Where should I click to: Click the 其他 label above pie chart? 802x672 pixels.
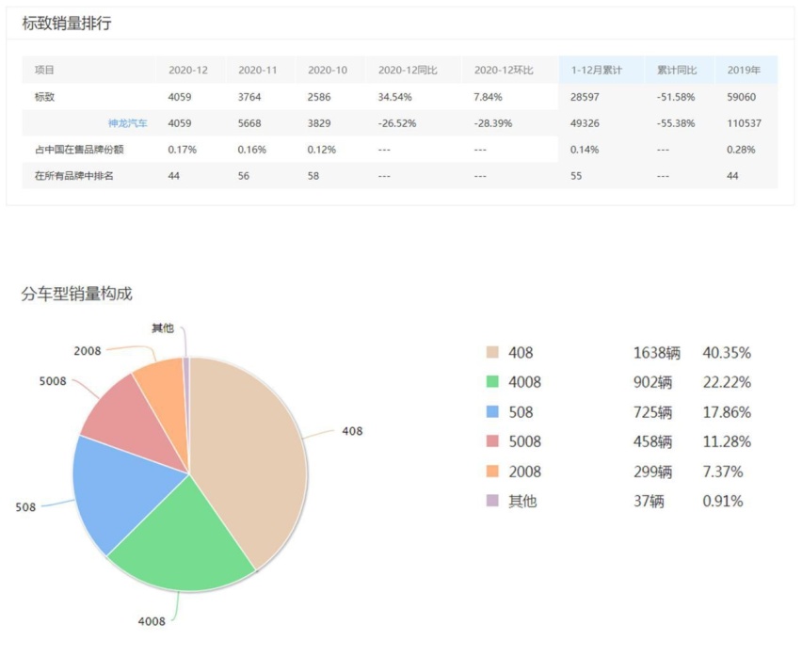[163, 328]
